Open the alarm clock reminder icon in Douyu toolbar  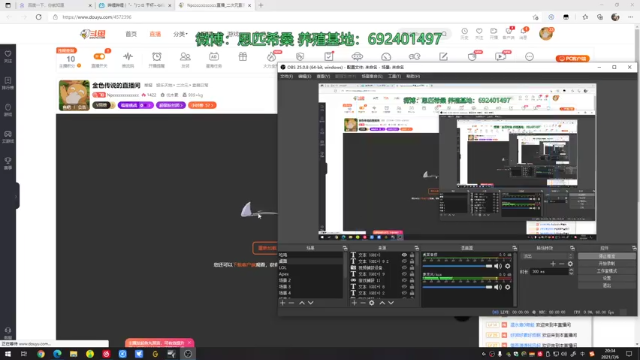[156, 56]
